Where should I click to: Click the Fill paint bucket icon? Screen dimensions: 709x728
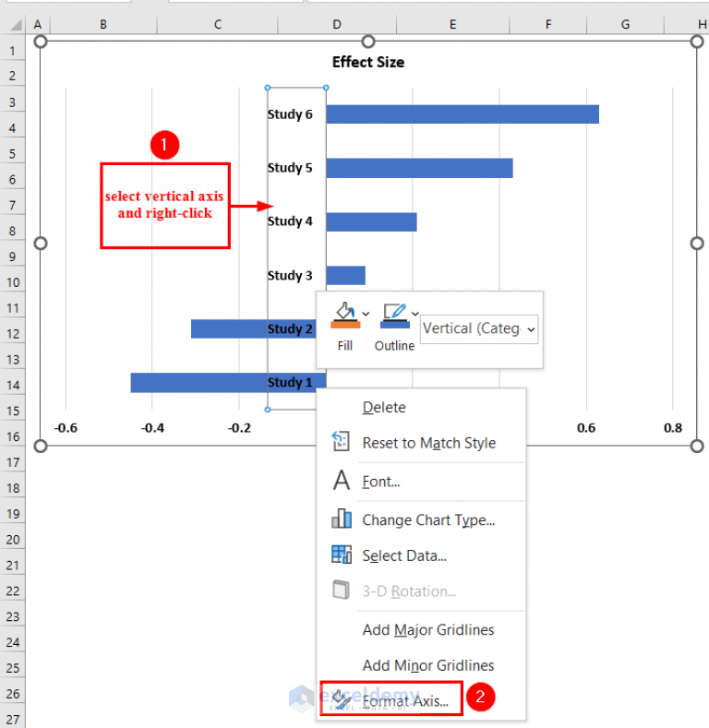345,310
